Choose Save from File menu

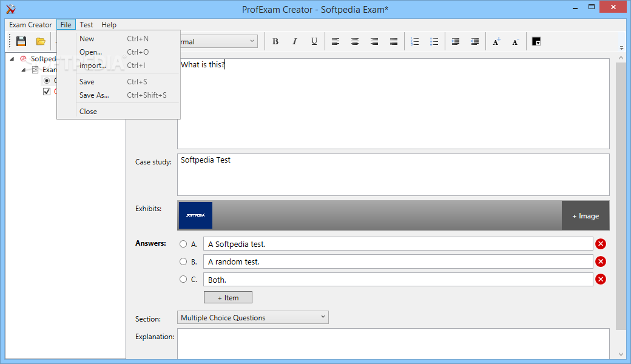pyautogui.click(x=118, y=82)
